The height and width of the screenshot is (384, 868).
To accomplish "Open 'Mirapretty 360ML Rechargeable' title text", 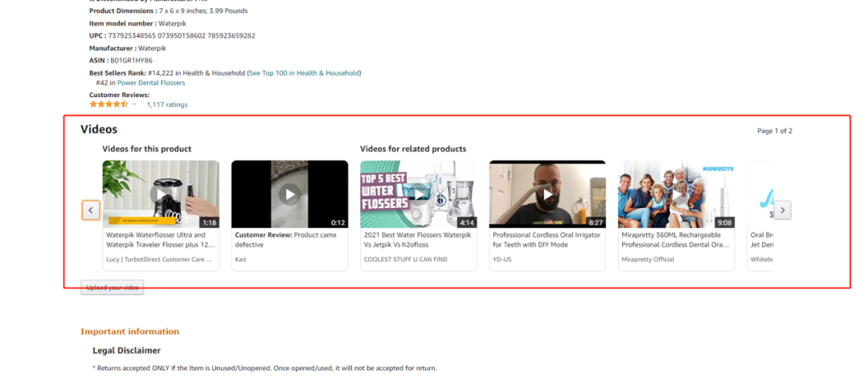I will pos(675,239).
